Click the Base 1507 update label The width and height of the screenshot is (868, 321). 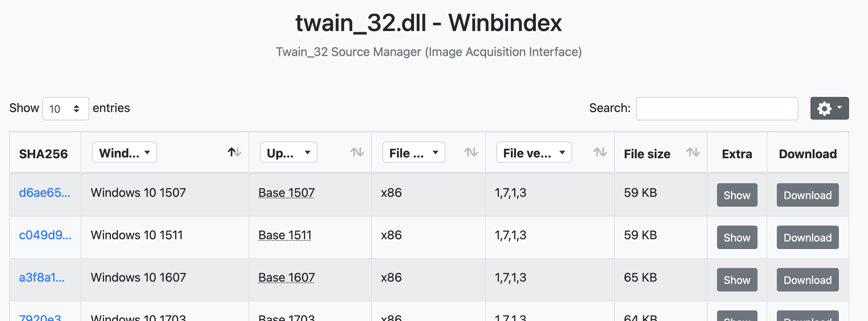pyautogui.click(x=286, y=193)
